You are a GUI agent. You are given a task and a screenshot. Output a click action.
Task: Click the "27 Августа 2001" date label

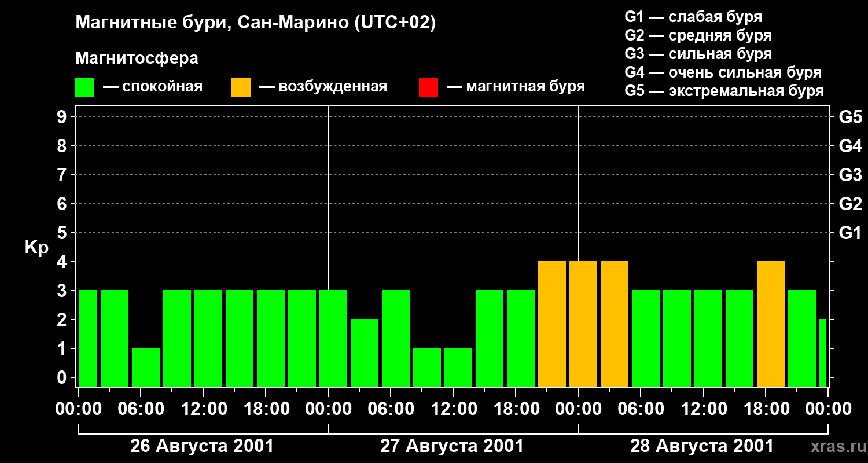[x=452, y=446]
